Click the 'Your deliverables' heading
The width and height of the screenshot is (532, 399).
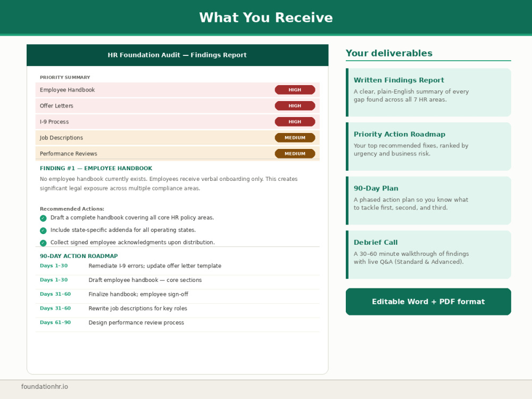tap(389, 53)
